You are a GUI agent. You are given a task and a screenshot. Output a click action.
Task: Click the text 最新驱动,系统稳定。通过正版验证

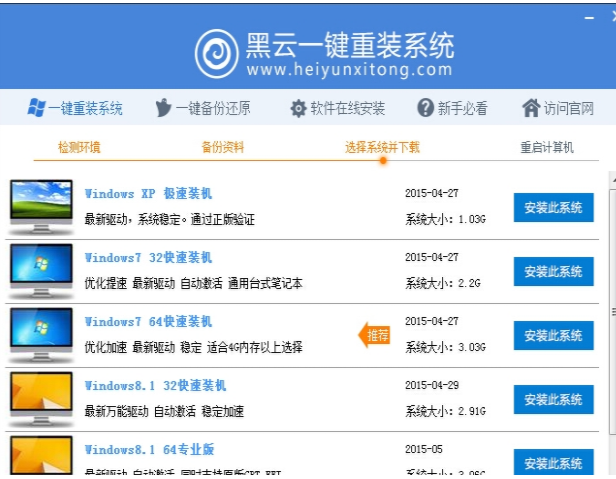pyautogui.click(x=170, y=219)
